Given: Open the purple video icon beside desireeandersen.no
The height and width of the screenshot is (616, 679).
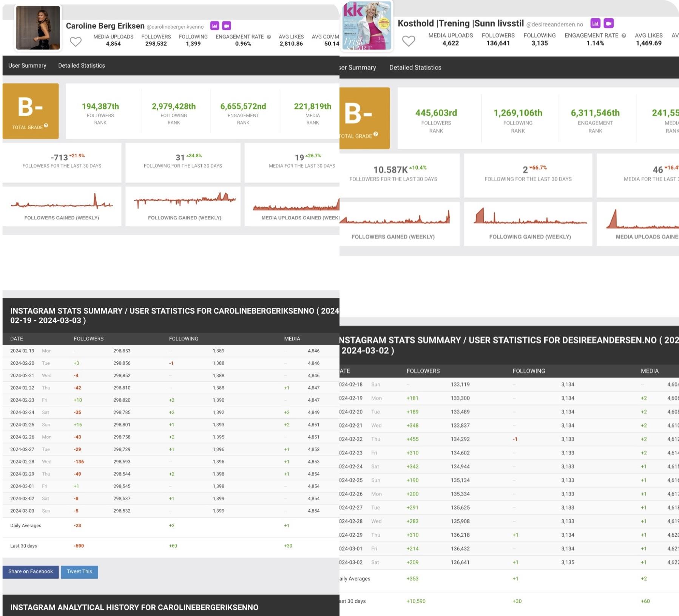Looking at the screenshot, I should (609, 23).
